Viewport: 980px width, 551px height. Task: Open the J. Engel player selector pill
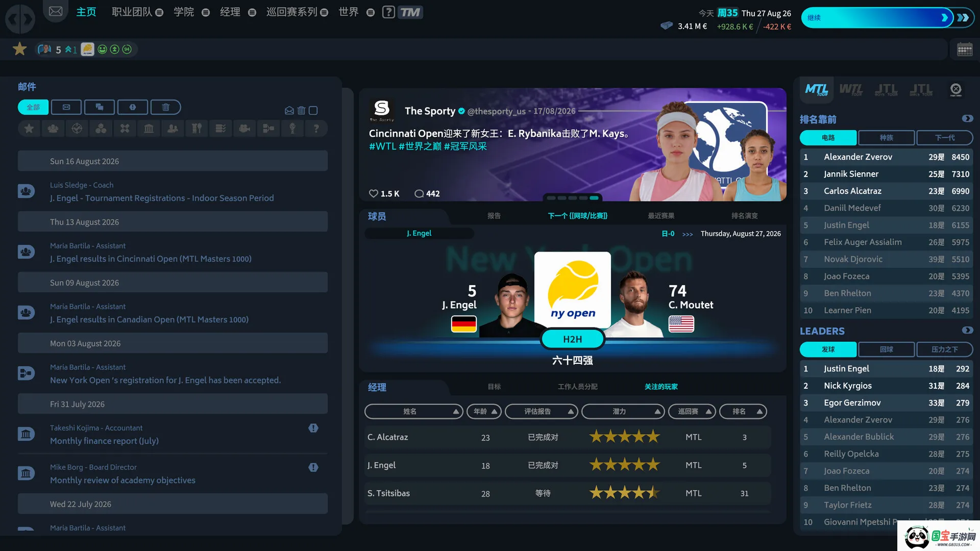click(419, 233)
